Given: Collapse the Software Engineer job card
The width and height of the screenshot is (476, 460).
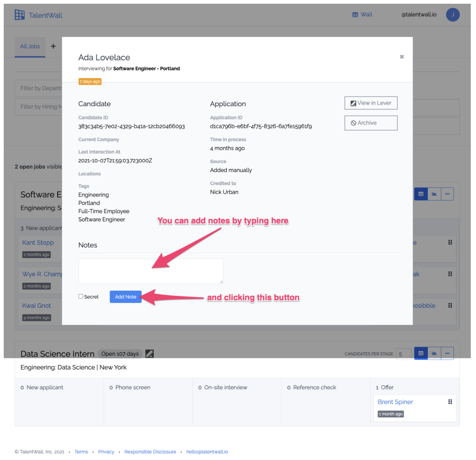Looking at the screenshot, I should (x=448, y=194).
